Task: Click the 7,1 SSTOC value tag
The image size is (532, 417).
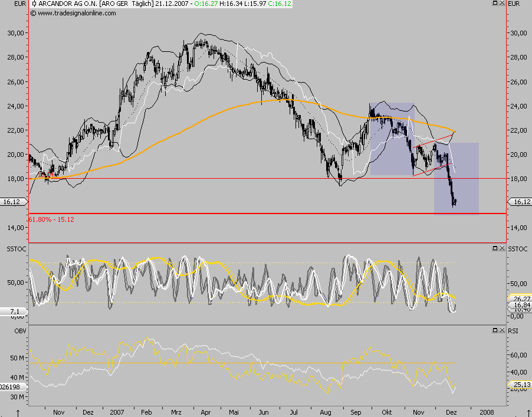Action: [14, 310]
